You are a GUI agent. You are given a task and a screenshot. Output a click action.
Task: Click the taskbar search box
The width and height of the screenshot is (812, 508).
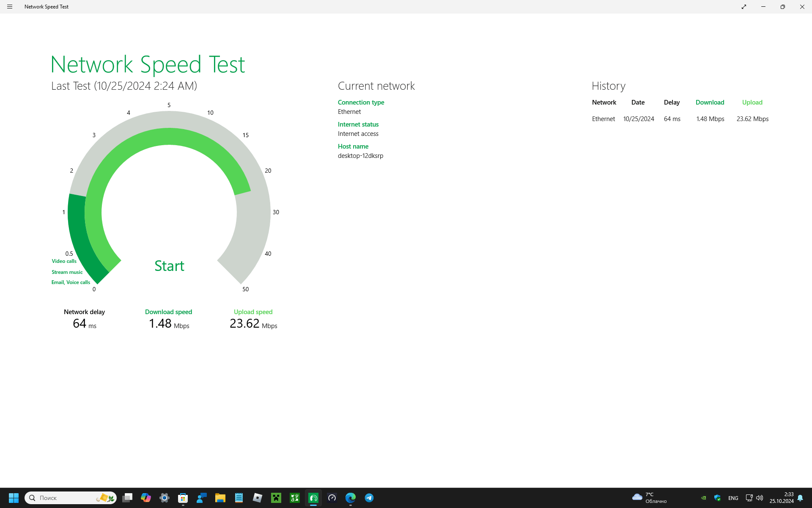pyautogui.click(x=63, y=498)
